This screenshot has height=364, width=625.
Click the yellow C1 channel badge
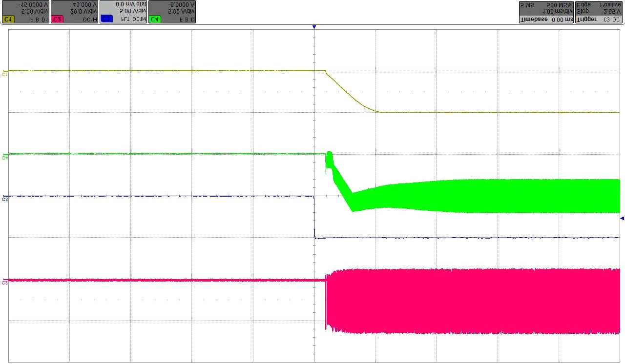tap(8, 19)
